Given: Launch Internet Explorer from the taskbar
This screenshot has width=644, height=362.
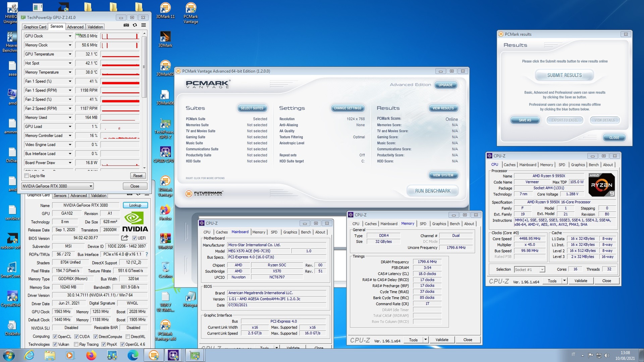Looking at the screenshot, I should click(30, 355).
